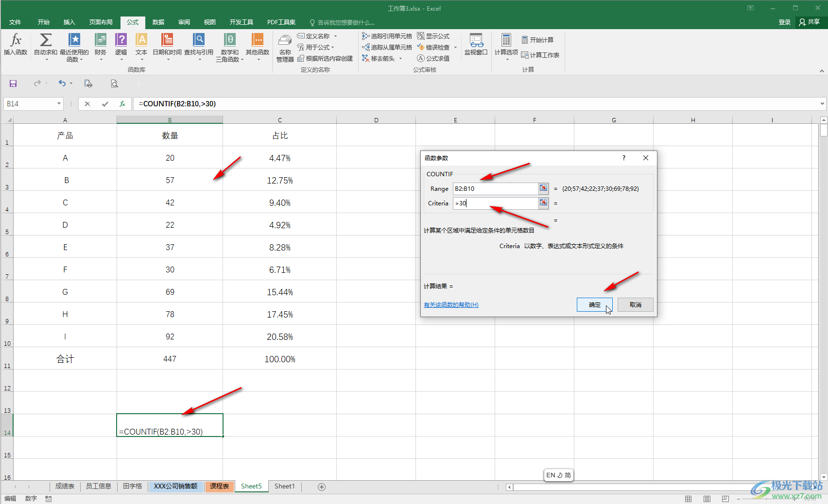Collapse the ribbon with the chevron
Viewport: 828px width, 504px height.
(822, 71)
